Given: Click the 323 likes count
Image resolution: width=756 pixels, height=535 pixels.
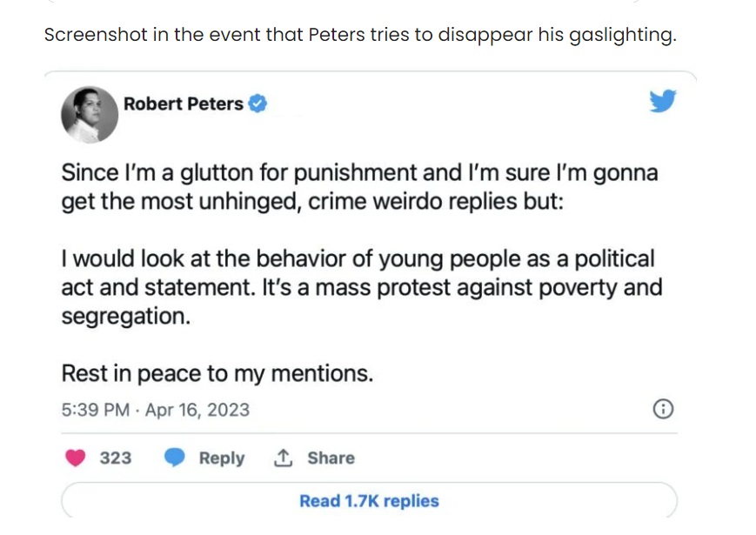Looking at the screenshot, I should (x=116, y=458).
